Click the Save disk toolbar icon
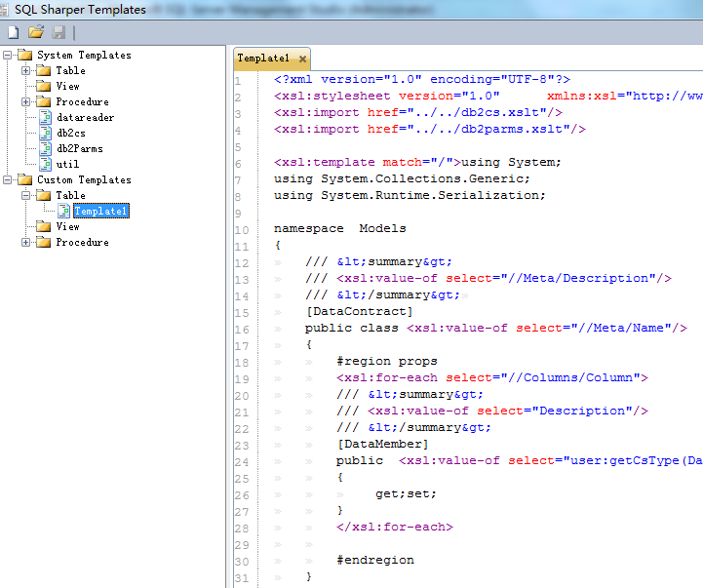 click(59, 32)
